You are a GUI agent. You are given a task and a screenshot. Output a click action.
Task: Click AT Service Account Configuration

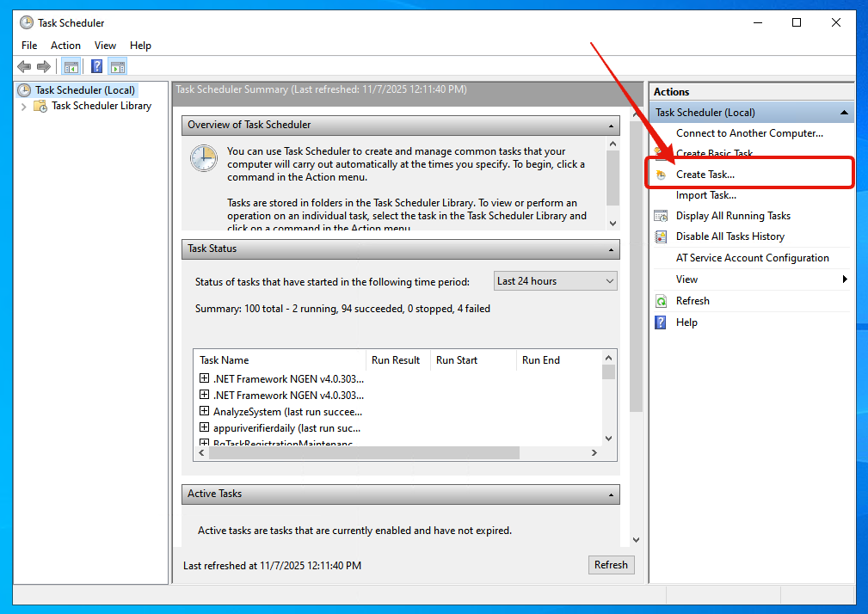click(x=753, y=258)
